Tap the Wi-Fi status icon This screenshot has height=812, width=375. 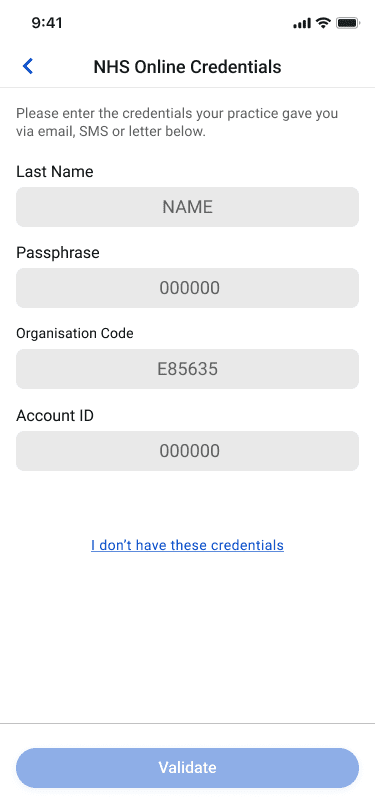(324, 23)
